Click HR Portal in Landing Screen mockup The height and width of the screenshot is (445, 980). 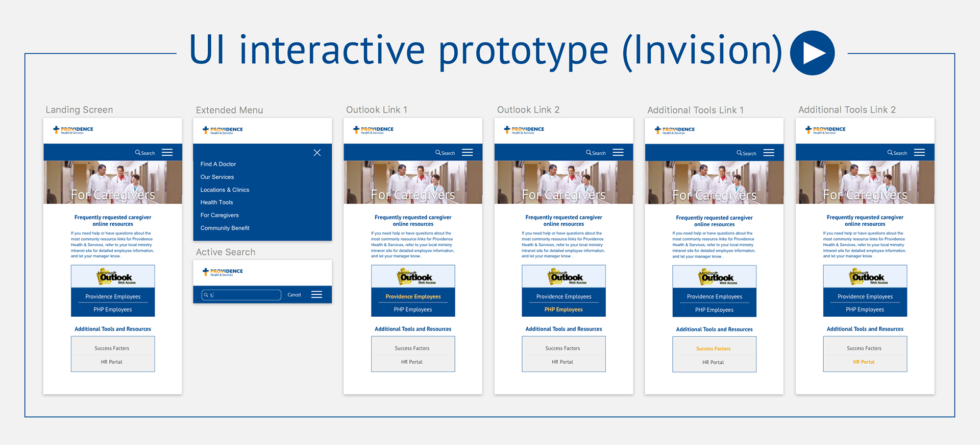pos(112,362)
